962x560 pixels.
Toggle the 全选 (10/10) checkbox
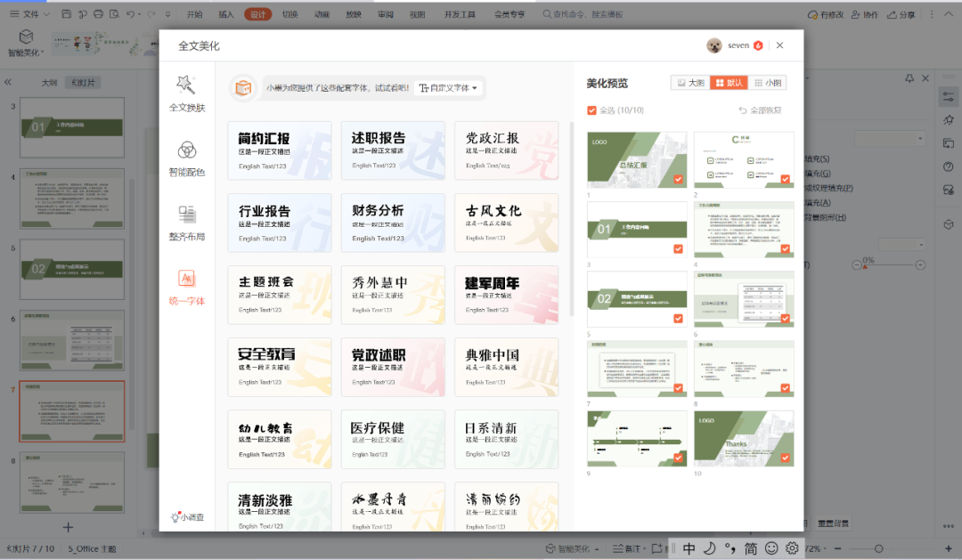coord(592,110)
